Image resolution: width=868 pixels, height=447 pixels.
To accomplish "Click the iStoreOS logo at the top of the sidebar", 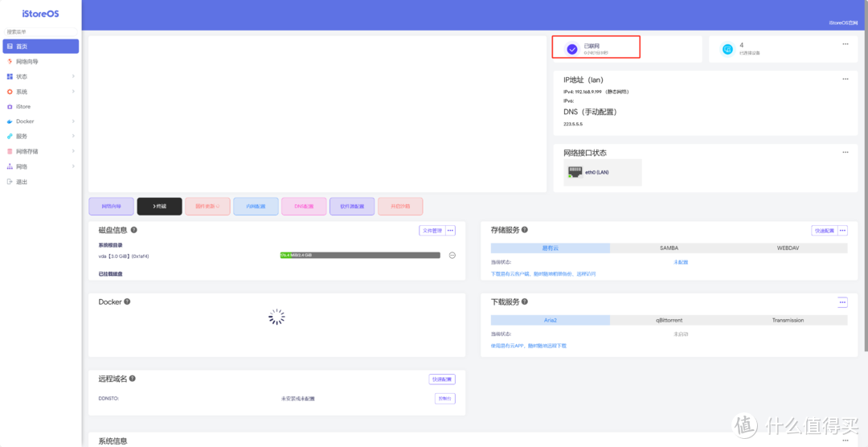I will click(x=40, y=14).
